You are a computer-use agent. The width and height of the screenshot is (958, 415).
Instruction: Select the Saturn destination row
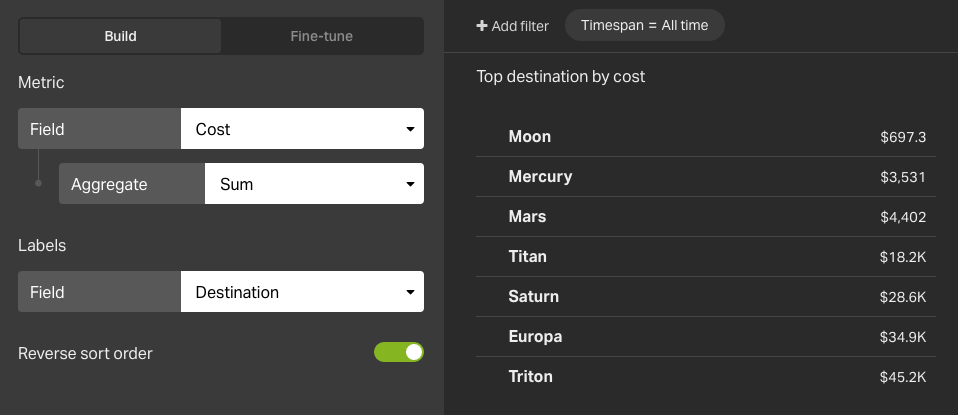click(706, 296)
